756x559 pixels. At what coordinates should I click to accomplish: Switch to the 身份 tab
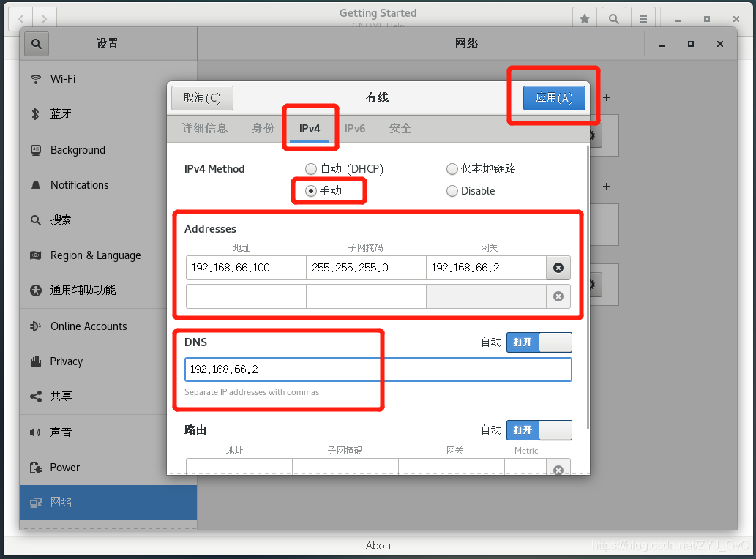coord(263,128)
